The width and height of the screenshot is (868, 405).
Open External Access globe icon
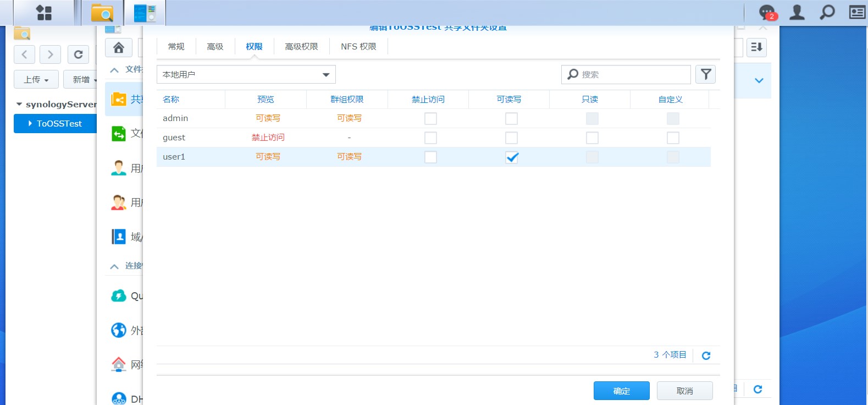point(119,330)
